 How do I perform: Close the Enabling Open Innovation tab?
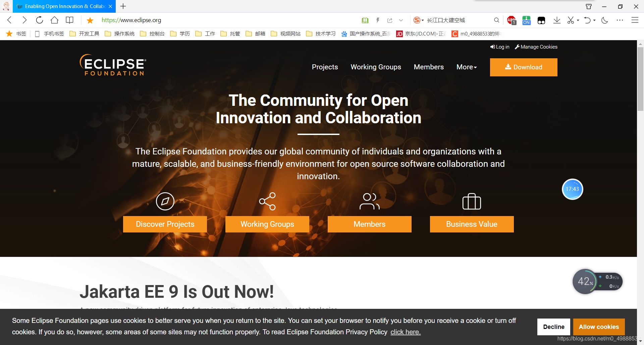point(110,6)
